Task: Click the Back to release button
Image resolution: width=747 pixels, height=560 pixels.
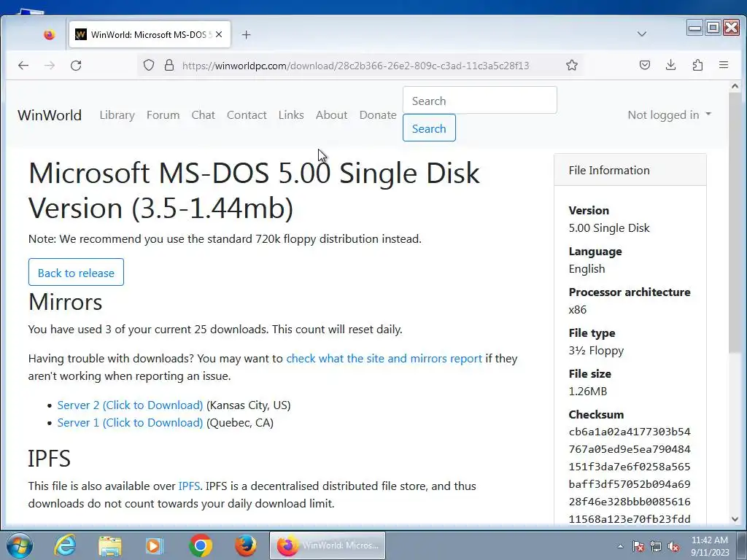Action: (x=76, y=273)
